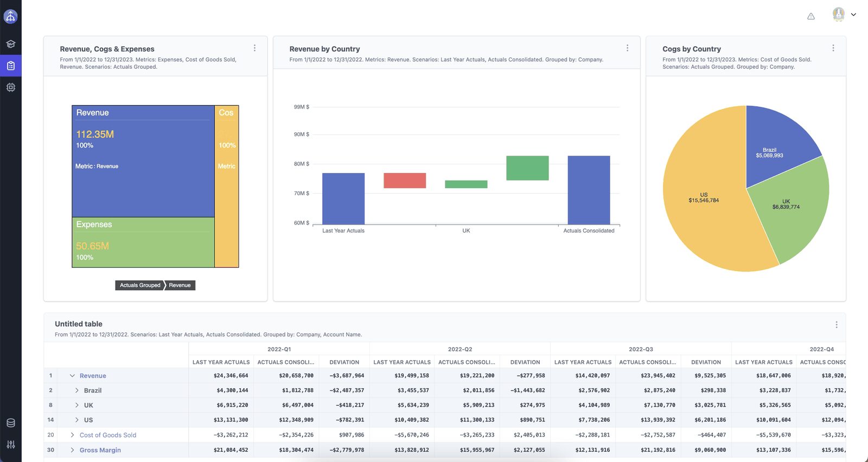Viewport: 868px width, 462px height.
Task: Open Revenue, Cogs & Expenses options menu
Action: click(254, 48)
